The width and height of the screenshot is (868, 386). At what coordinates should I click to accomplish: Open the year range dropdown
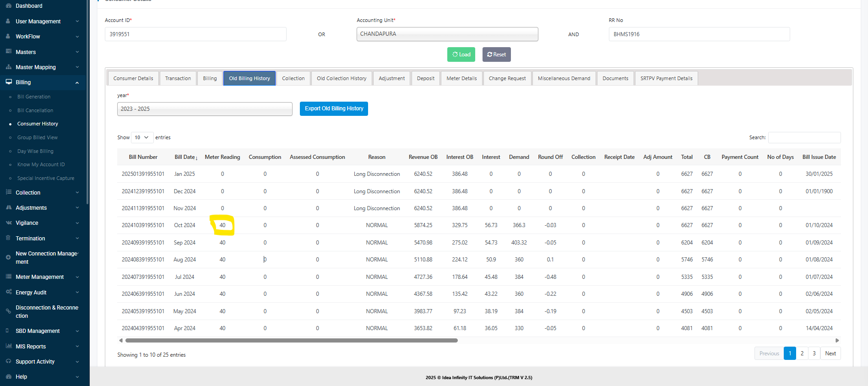[x=204, y=109]
